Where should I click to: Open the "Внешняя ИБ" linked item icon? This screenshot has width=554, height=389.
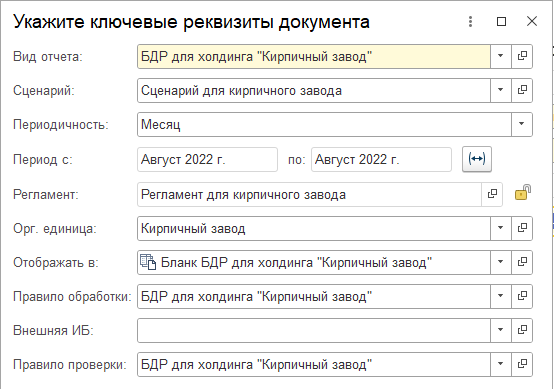pyautogui.click(x=522, y=330)
